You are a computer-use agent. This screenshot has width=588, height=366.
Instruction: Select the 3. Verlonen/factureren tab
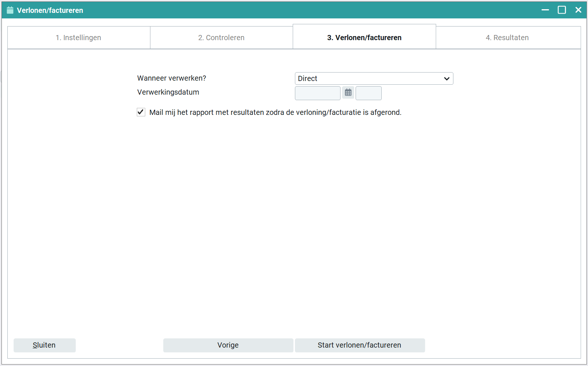tap(364, 38)
